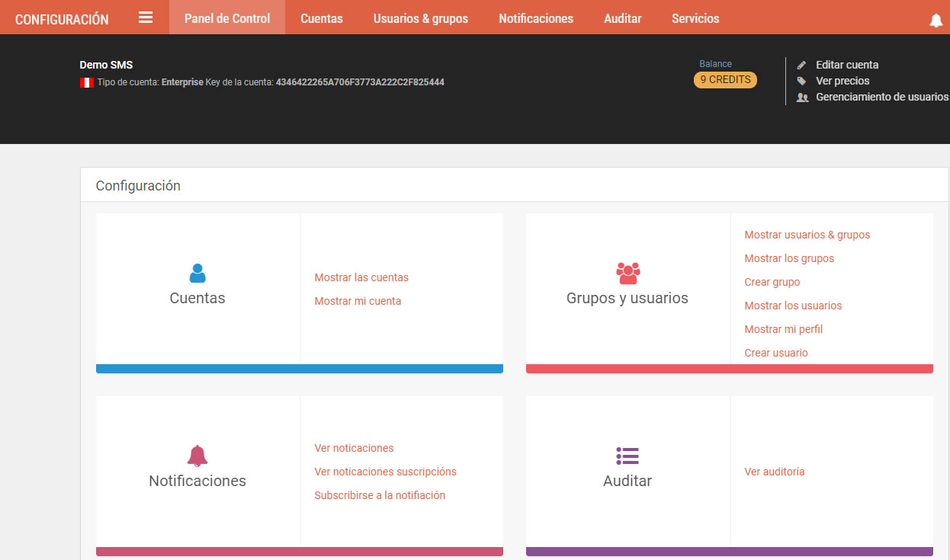The height and width of the screenshot is (560, 950).
Task: Click the users icon beside Gerenciamiento de usuarios
Action: [x=802, y=98]
